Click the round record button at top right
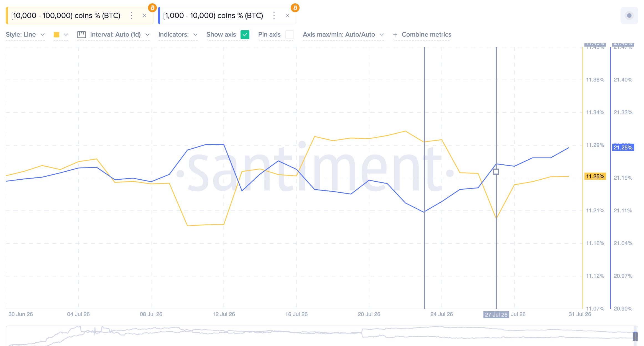Screen dimensions: 644x346 (629, 16)
